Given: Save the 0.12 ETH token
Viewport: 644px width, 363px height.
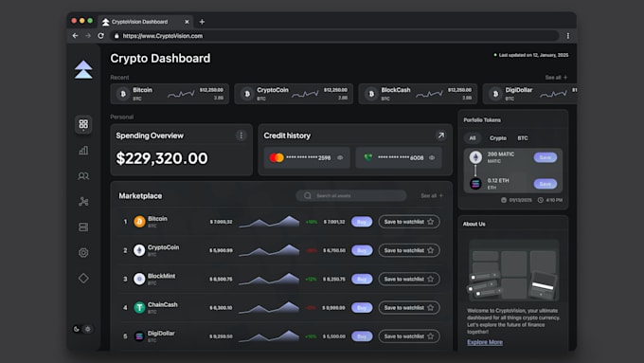Looking at the screenshot, I should click(x=545, y=184).
